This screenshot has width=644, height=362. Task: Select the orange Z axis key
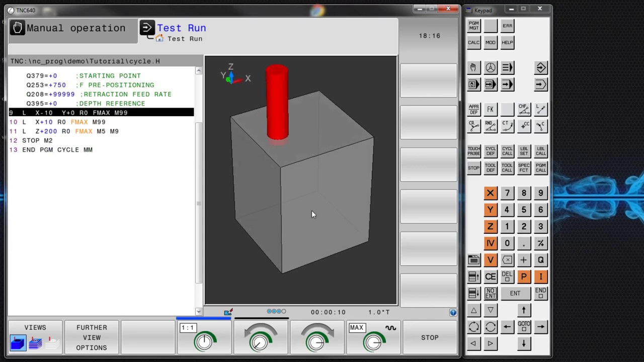point(491,227)
